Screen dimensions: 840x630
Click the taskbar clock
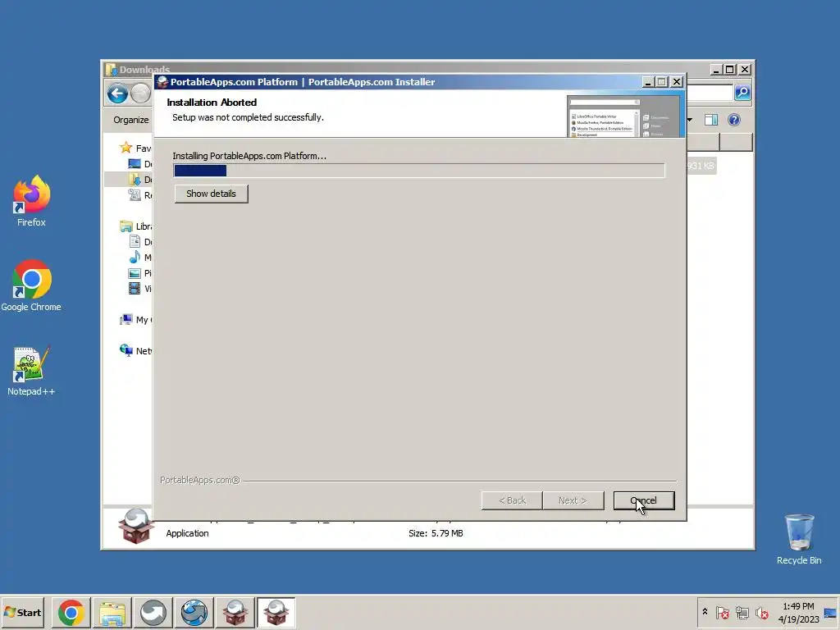coord(798,612)
